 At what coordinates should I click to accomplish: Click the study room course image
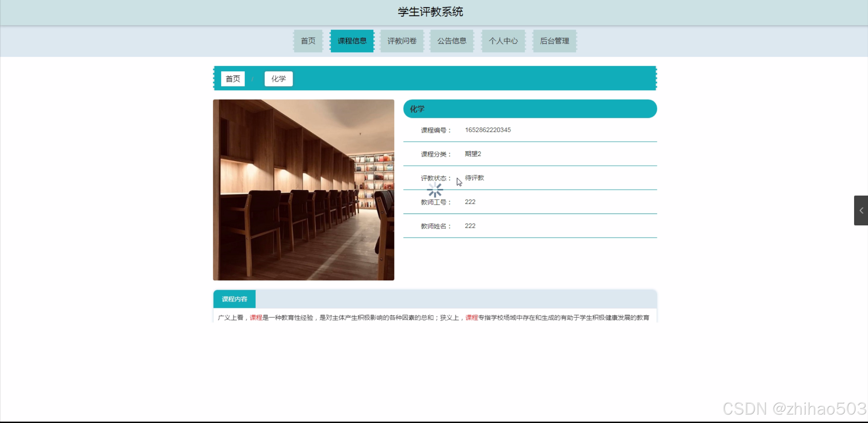[304, 190]
